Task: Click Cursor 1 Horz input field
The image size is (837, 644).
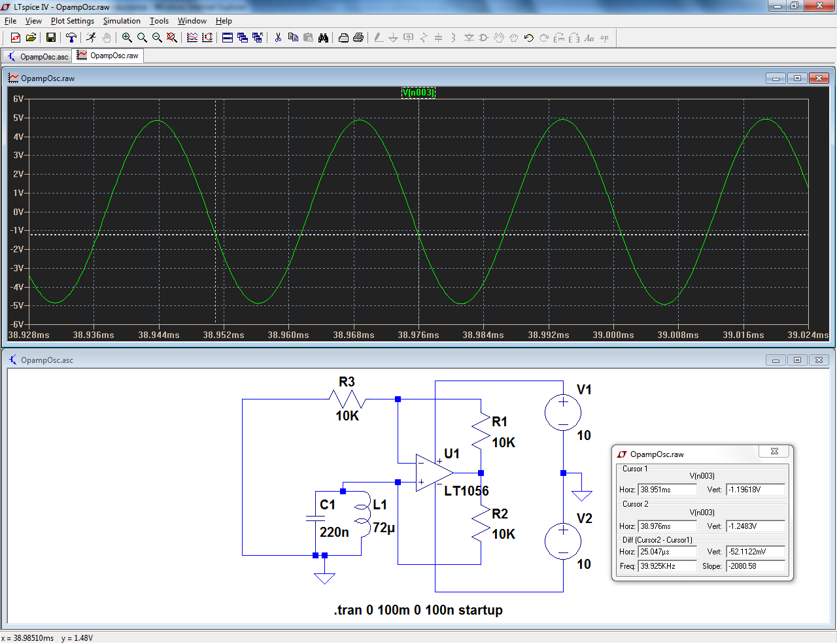Action: [x=667, y=490]
